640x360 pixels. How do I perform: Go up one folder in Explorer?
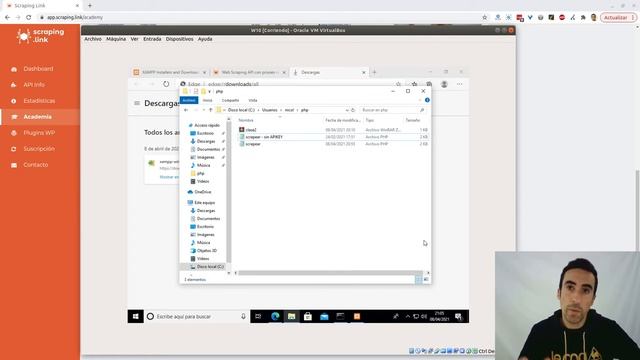click(x=211, y=110)
